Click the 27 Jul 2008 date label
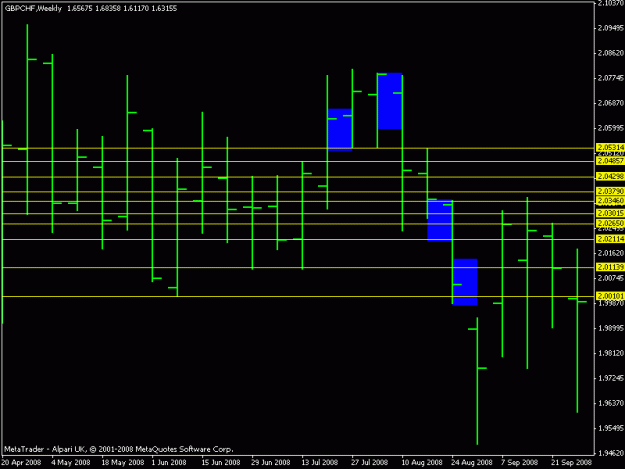The image size is (625, 469). click(x=369, y=463)
